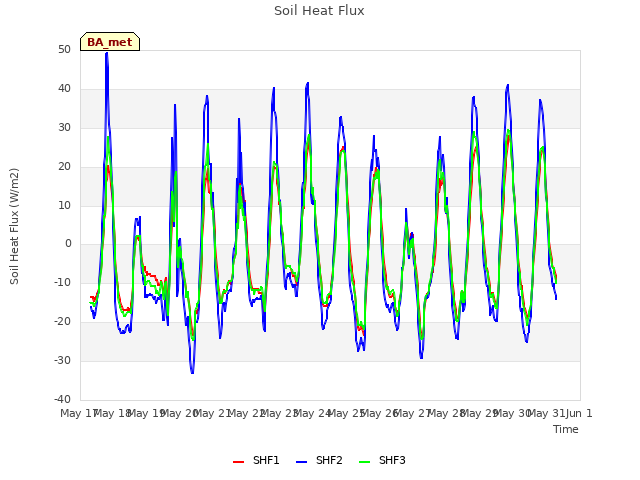The image size is (640, 480).
Task: Click the Soil Heat Flux chart title
Action: click(319, 11)
